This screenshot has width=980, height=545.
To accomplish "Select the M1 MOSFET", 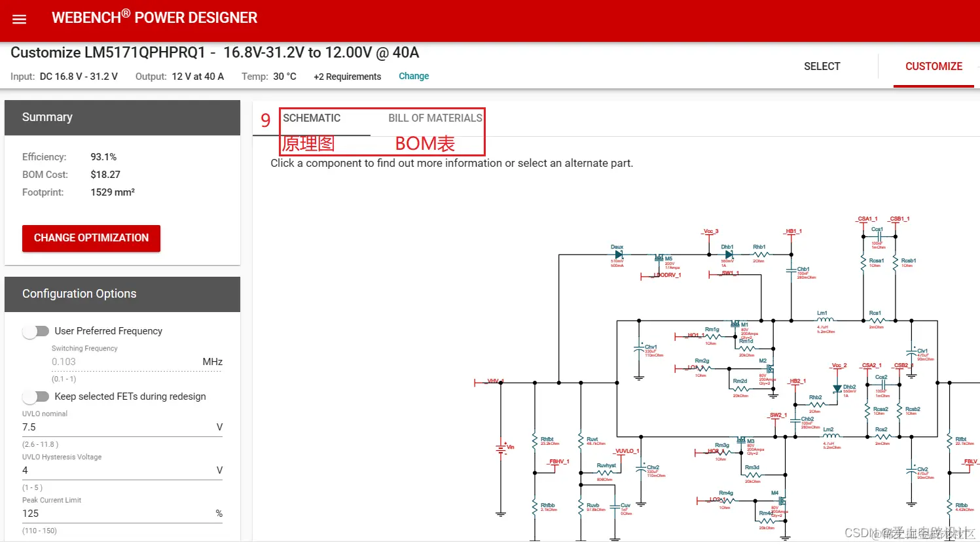I will click(736, 324).
